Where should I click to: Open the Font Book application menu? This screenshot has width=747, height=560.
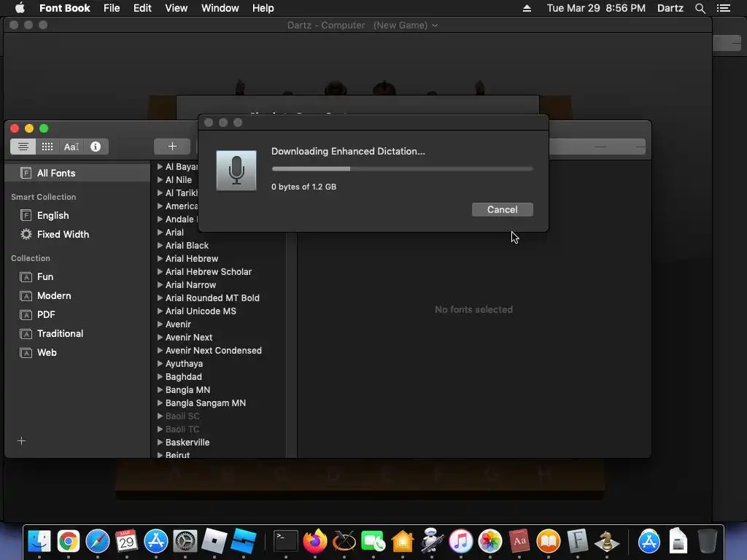click(64, 8)
